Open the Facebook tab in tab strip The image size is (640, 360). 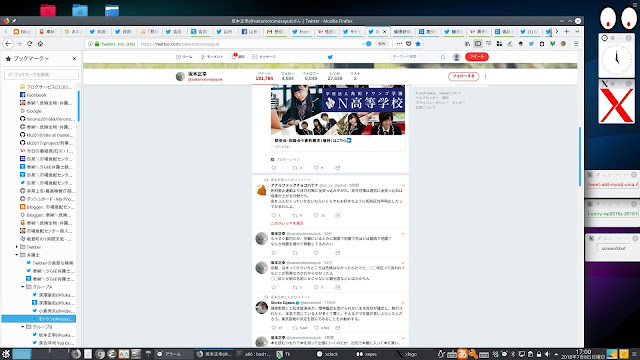251,31
